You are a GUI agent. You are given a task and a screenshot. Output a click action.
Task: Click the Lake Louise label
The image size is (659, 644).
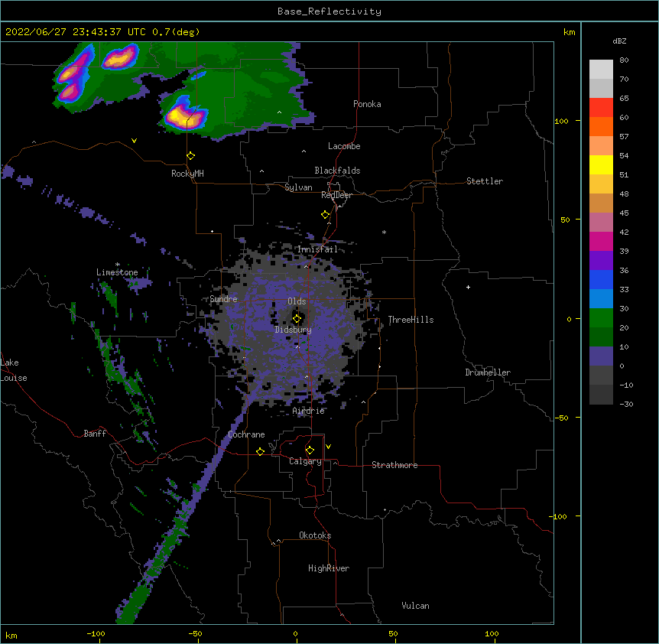pyautogui.click(x=14, y=370)
